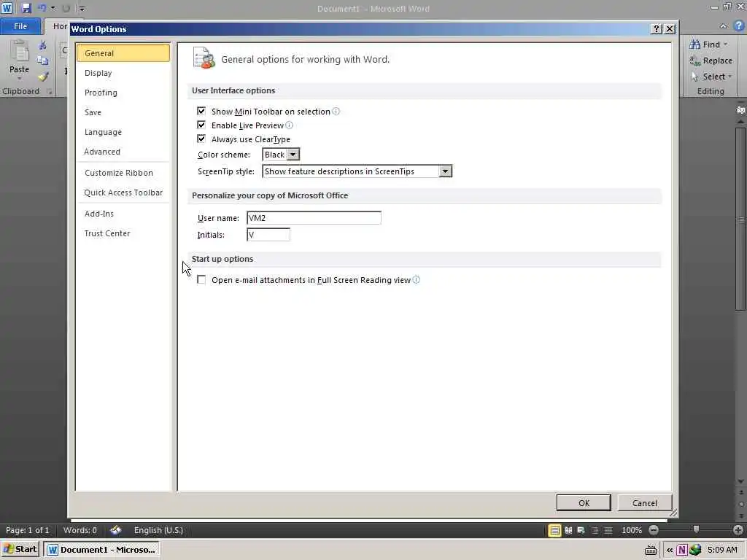Switch to Outline view icon in status bar

pyautogui.click(x=595, y=530)
